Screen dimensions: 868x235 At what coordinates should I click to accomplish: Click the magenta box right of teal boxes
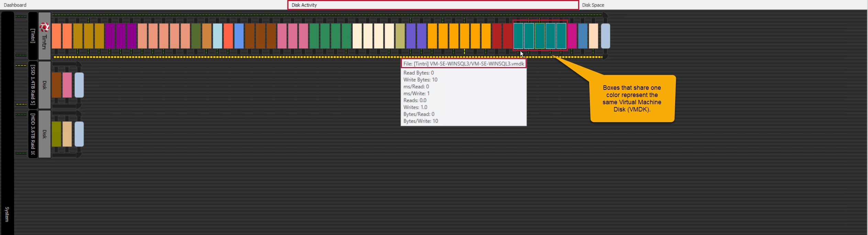point(572,36)
